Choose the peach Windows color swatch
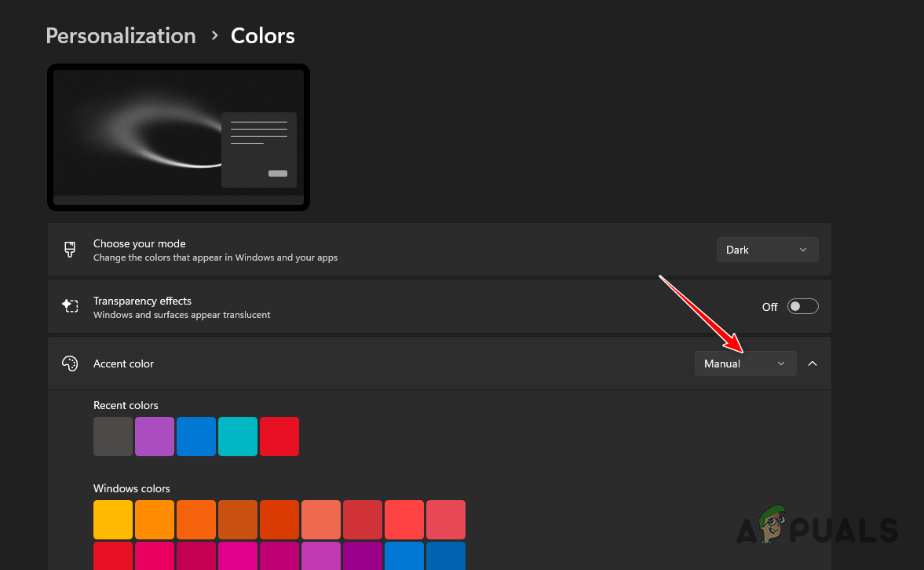 coord(321,519)
